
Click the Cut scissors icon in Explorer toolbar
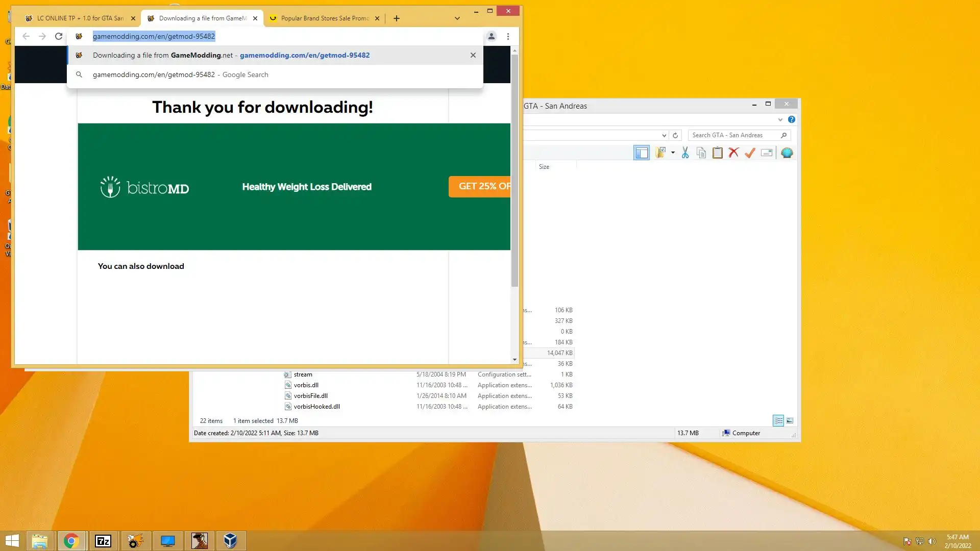pyautogui.click(x=685, y=153)
